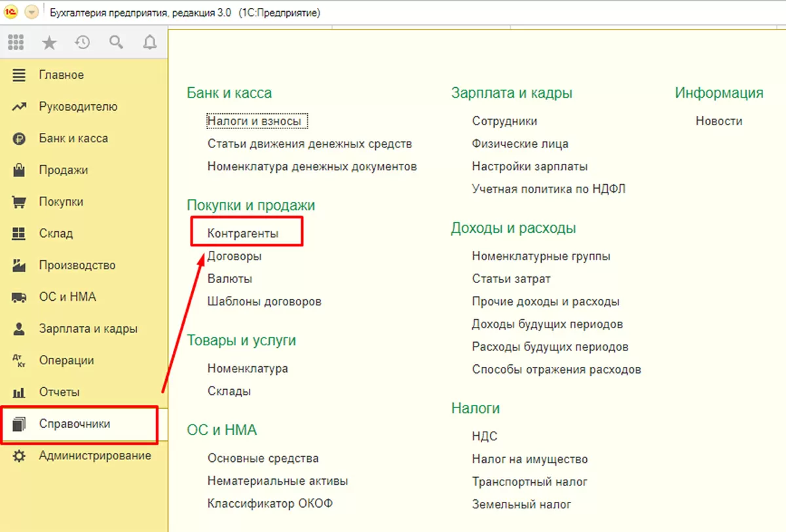Click the Администрирование gear icon
The image size is (786, 532).
coord(19,456)
